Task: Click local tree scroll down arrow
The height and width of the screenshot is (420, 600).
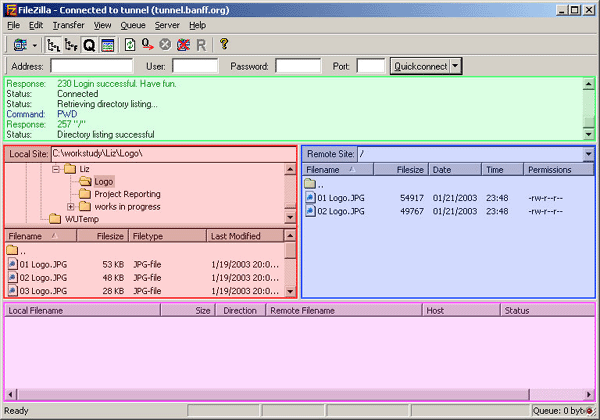Action: tap(290, 217)
